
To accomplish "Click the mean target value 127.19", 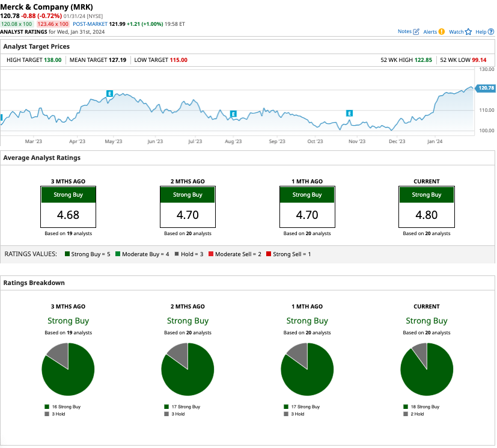I will click(x=117, y=60).
